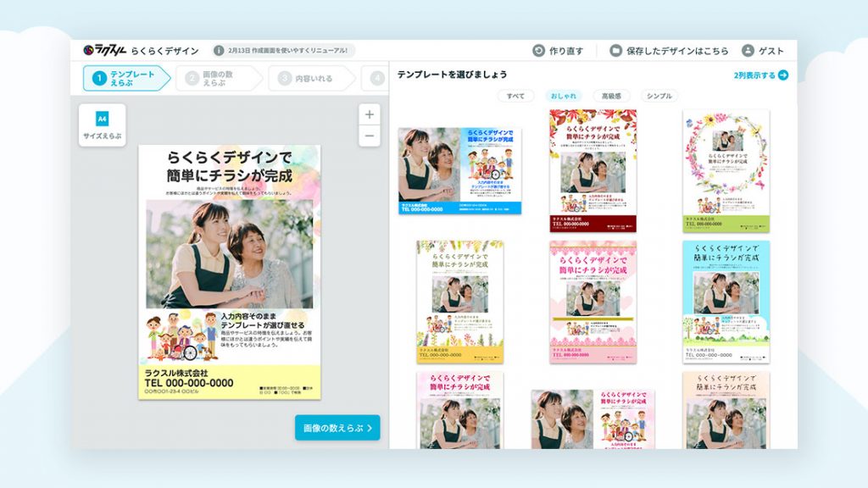Go to step 2 画像の数えらぶ

point(218,79)
